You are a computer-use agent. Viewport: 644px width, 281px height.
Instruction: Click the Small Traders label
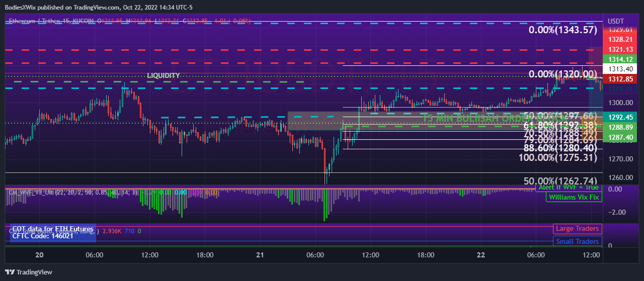(577, 242)
